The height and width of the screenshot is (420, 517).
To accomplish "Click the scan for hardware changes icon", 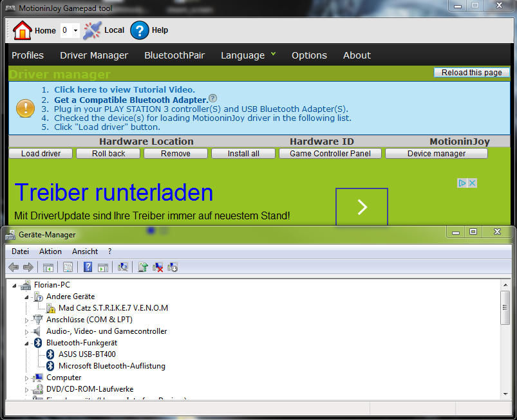I will pyautogui.click(x=123, y=267).
